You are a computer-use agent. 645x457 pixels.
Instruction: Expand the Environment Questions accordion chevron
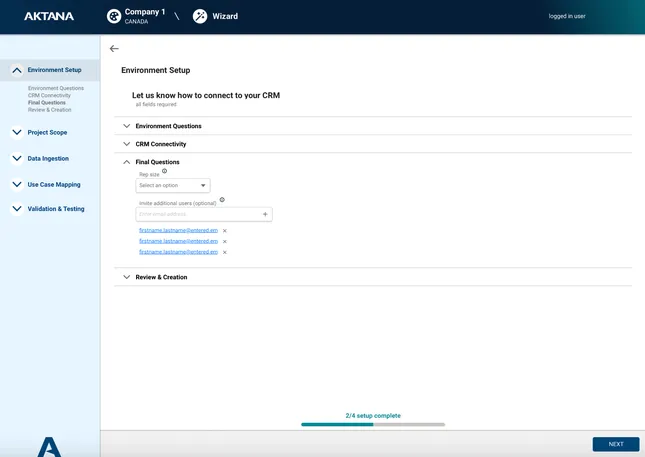pos(127,126)
